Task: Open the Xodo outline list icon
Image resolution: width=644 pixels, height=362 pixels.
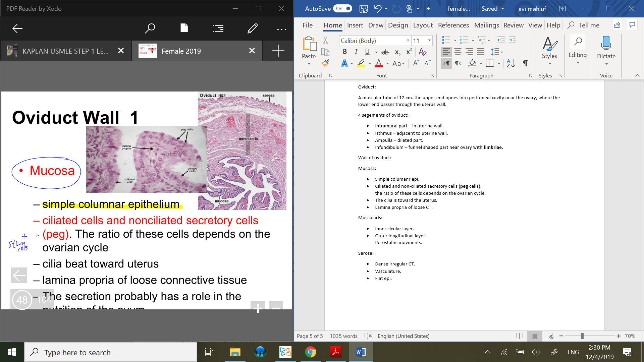Action: 218,28
